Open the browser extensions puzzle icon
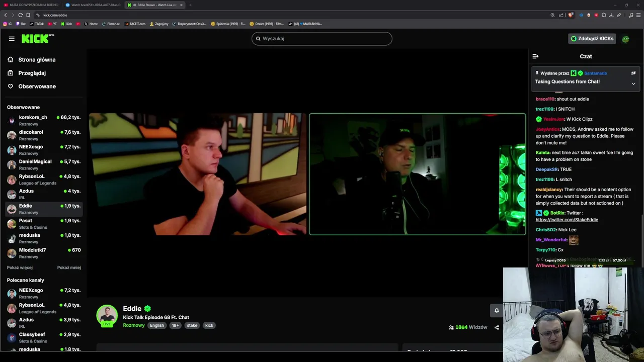Screen dimensions: 644x362 (x=604, y=15)
